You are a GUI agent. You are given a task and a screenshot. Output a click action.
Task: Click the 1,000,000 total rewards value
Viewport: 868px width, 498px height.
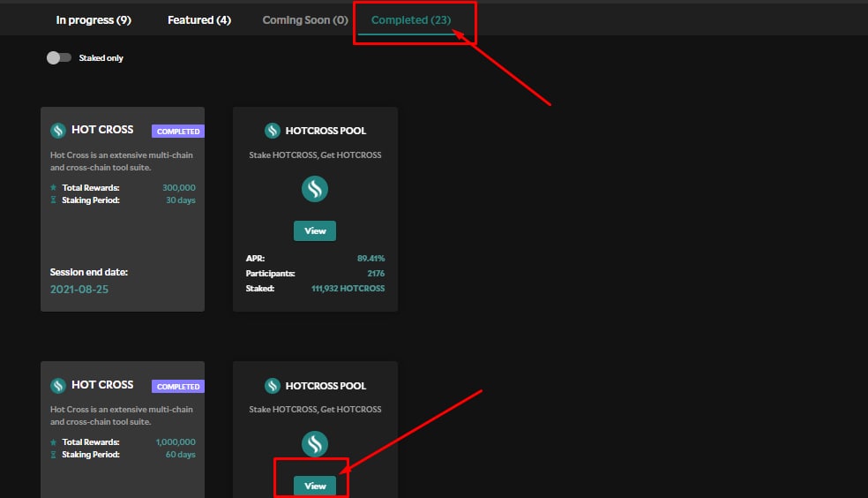176,442
